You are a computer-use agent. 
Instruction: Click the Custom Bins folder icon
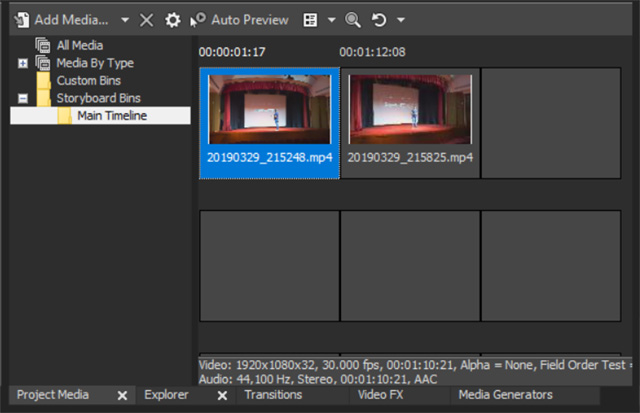point(43,80)
